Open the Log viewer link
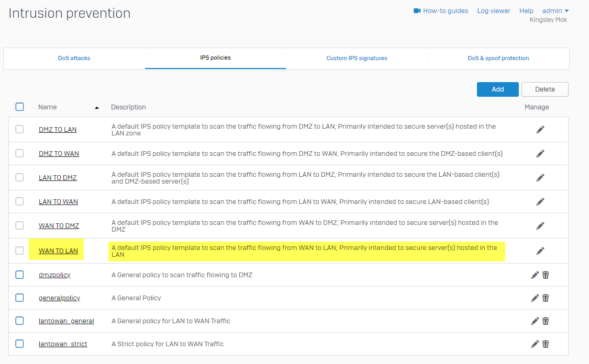 pyautogui.click(x=493, y=10)
